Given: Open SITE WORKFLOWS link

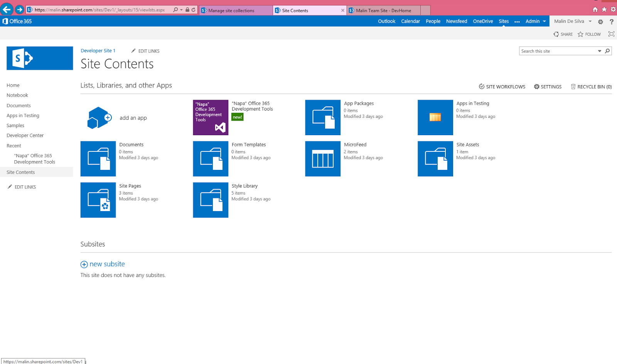Looking at the screenshot, I should (x=502, y=87).
